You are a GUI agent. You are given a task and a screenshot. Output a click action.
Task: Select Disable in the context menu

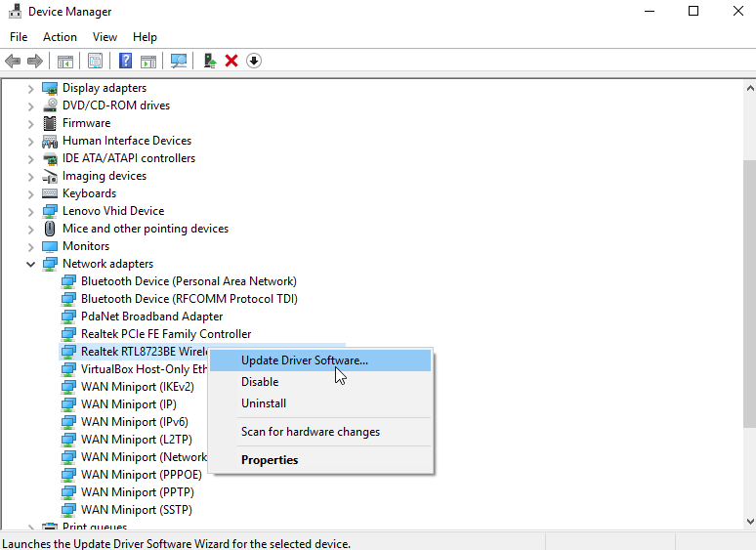point(260,382)
